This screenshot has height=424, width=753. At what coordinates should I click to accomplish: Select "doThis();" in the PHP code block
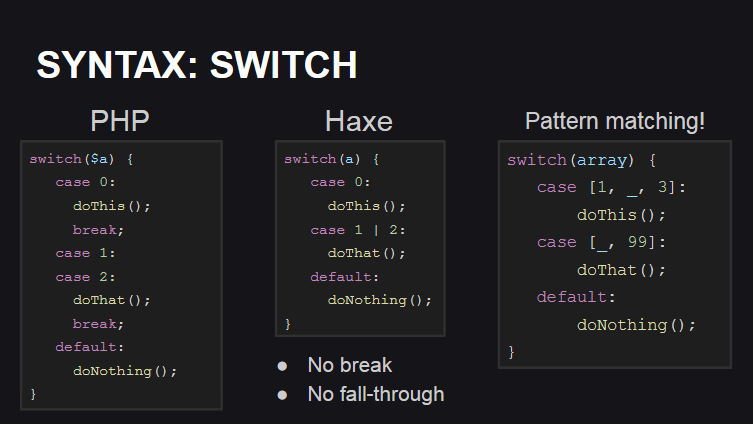click(x=111, y=206)
